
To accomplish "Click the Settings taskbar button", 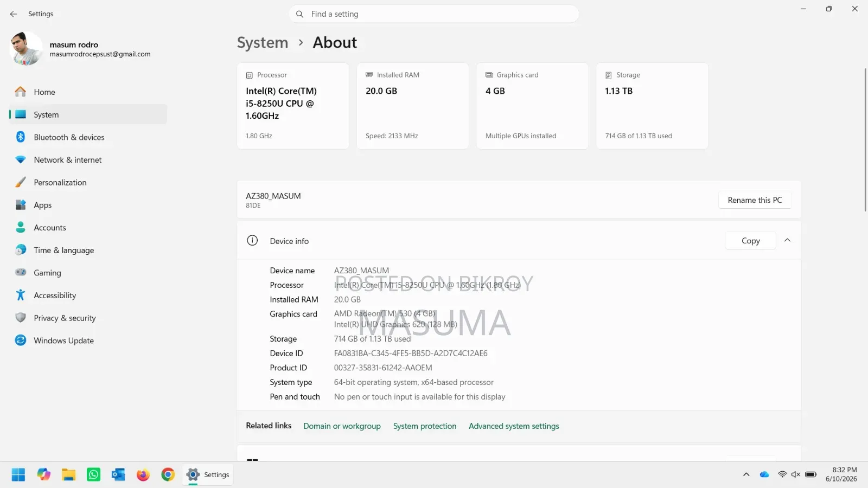I will pos(208,475).
